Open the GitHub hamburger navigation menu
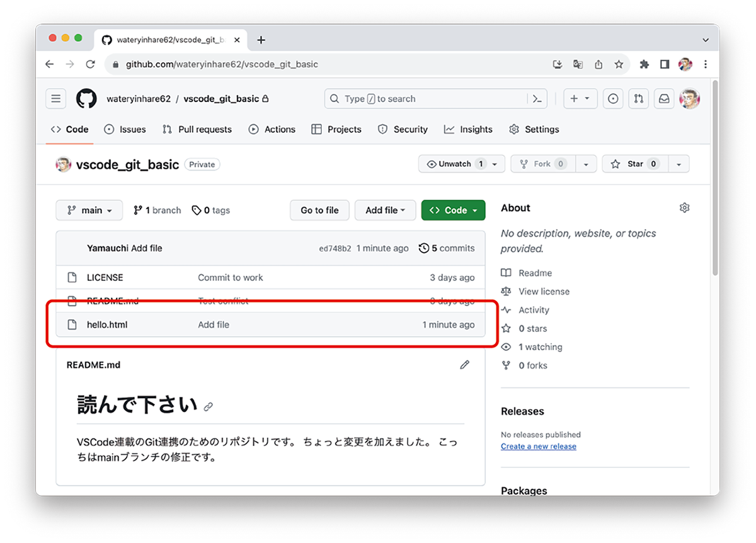 tap(56, 99)
